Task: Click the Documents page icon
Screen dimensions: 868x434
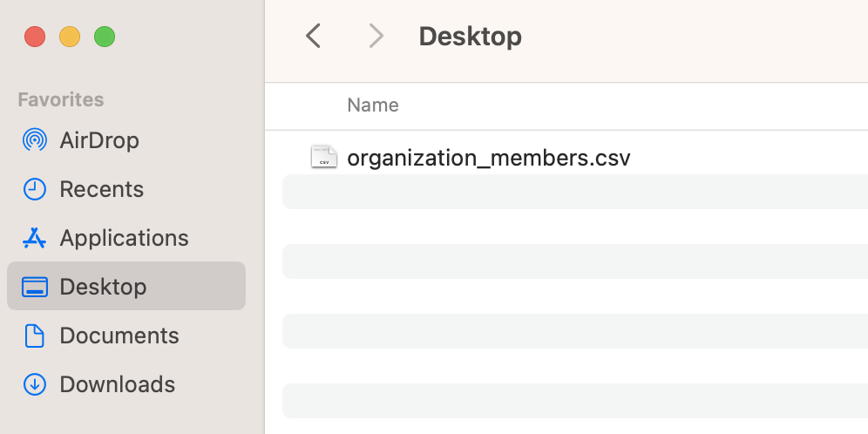Action: tap(35, 336)
